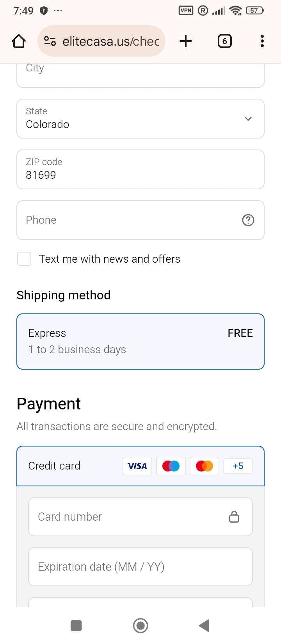Tap the elitecasa.us address bar

click(x=111, y=41)
